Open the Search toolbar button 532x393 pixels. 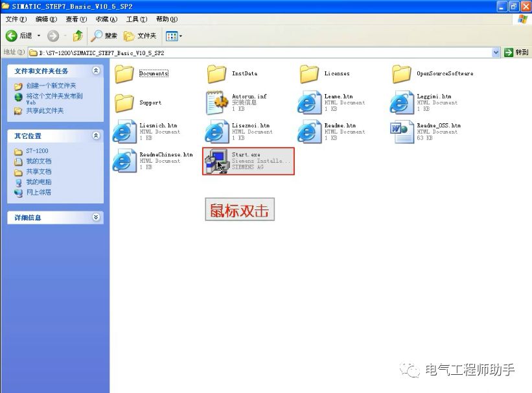[104, 36]
